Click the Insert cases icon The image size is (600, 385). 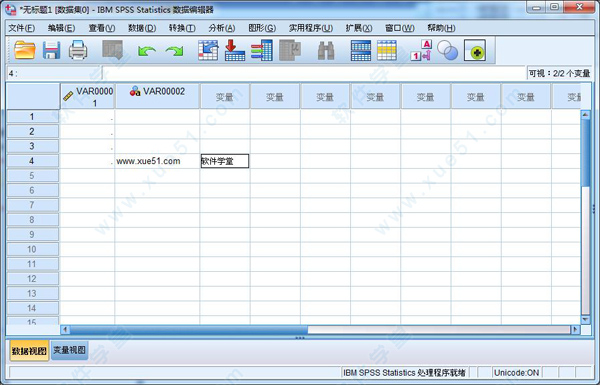(x=360, y=51)
